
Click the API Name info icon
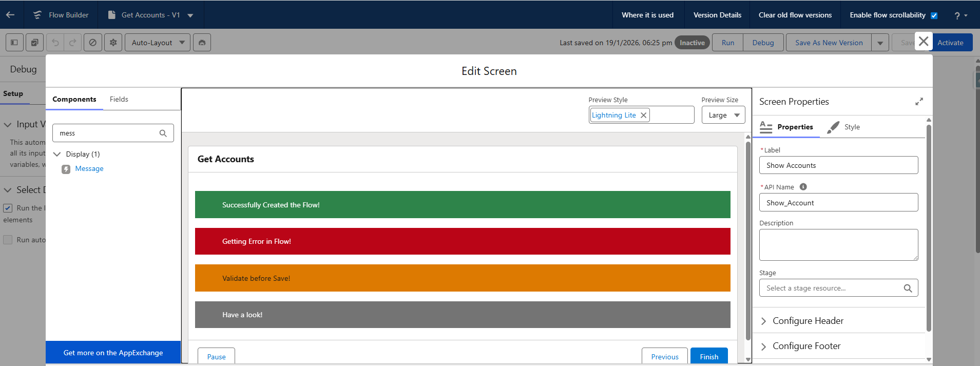point(803,187)
